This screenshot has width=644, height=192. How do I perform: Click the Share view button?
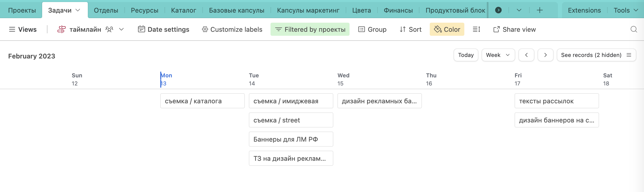pyautogui.click(x=515, y=29)
